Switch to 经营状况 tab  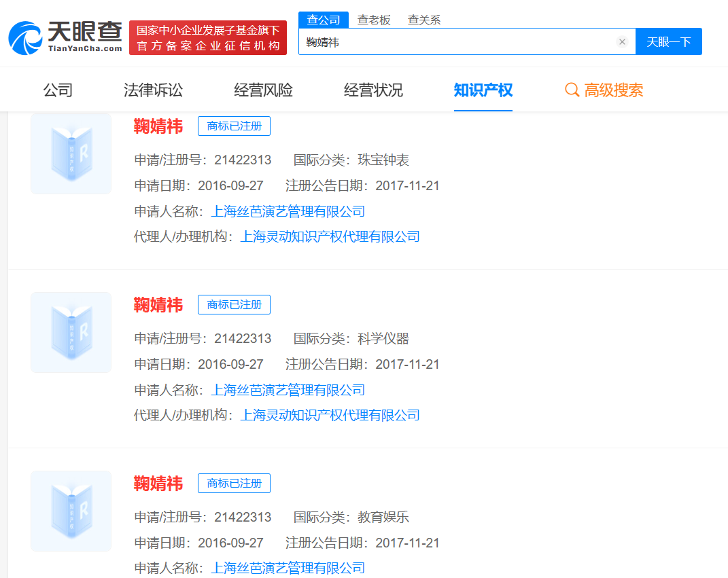[x=372, y=89]
